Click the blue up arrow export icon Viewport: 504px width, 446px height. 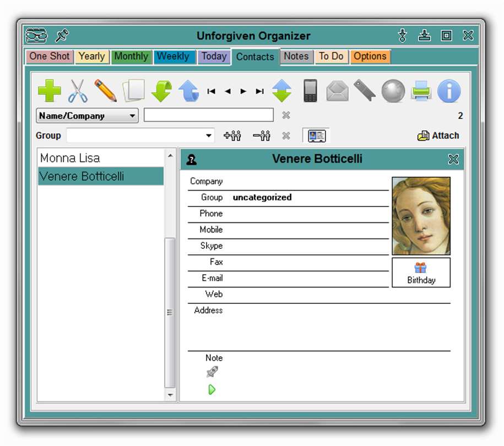point(189,91)
